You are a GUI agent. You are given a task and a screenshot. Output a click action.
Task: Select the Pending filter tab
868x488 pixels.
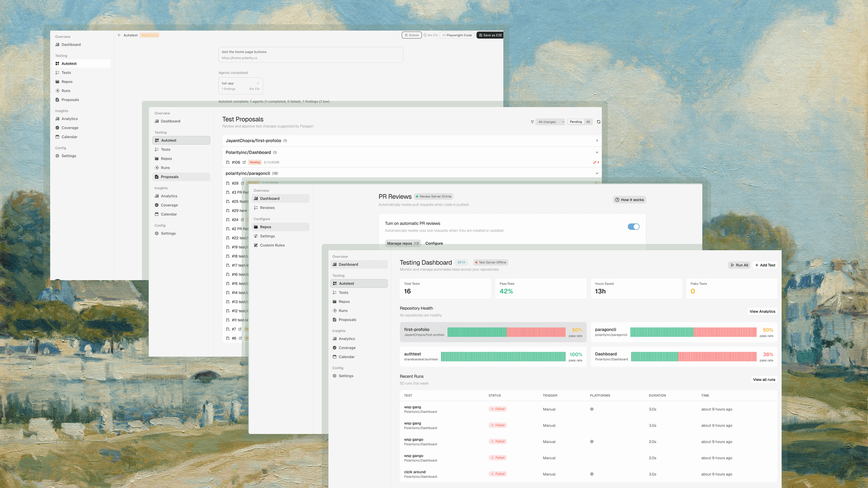[x=575, y=122]
